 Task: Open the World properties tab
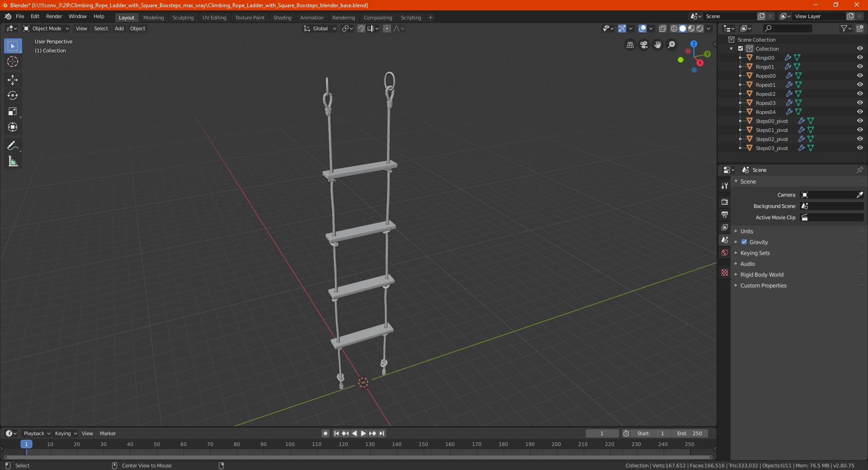click(x=725, y=253)
